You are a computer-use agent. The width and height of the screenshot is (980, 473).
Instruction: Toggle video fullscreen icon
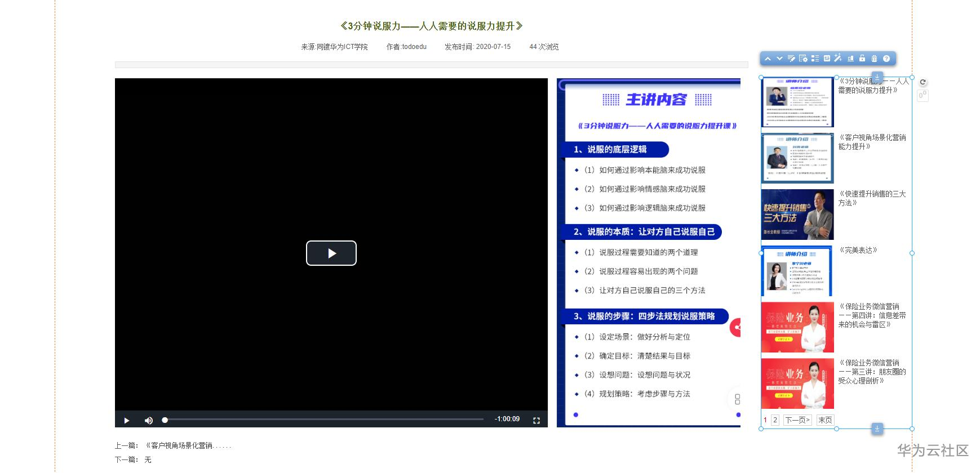(x=536, y=420)
